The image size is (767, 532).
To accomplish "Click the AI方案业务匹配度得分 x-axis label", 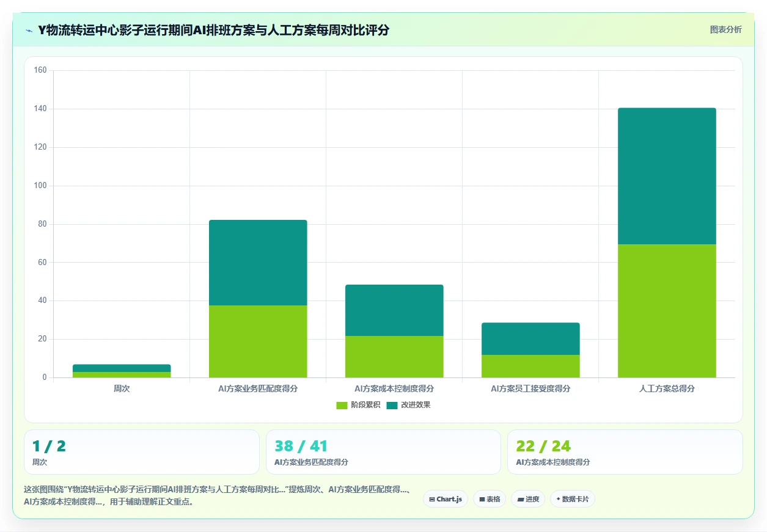I will coord(258,388).
